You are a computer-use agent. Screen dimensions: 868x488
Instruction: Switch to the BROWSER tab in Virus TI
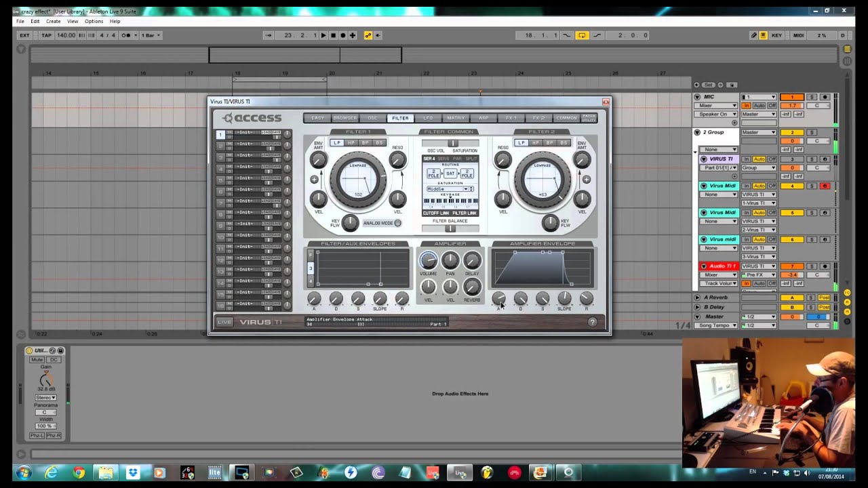pos(344,118)
